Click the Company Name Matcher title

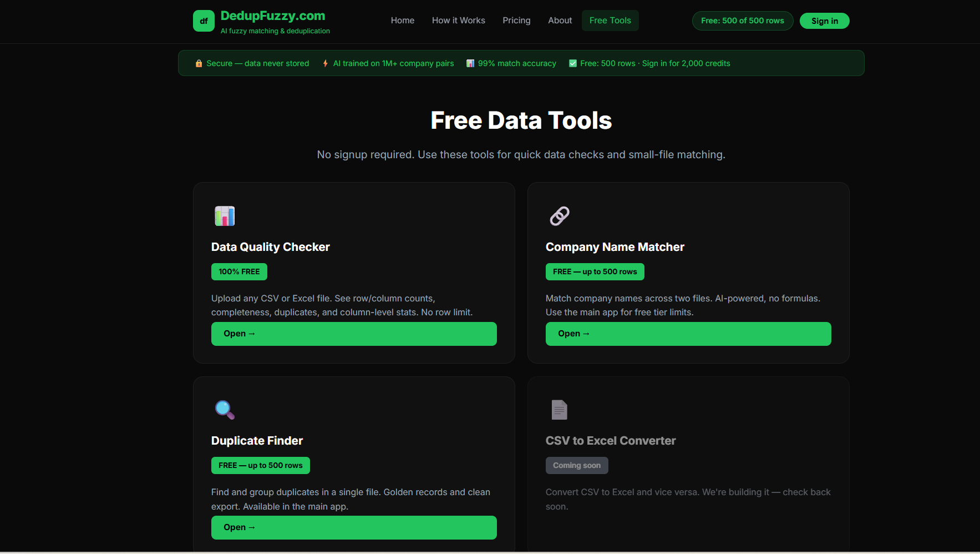point(615,247)
